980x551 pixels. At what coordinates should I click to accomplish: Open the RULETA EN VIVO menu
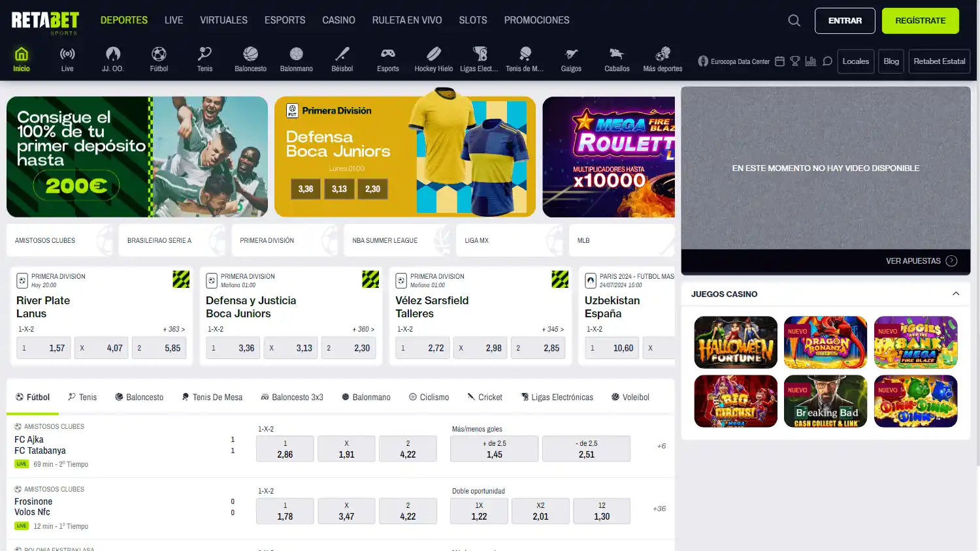[407, 20]
